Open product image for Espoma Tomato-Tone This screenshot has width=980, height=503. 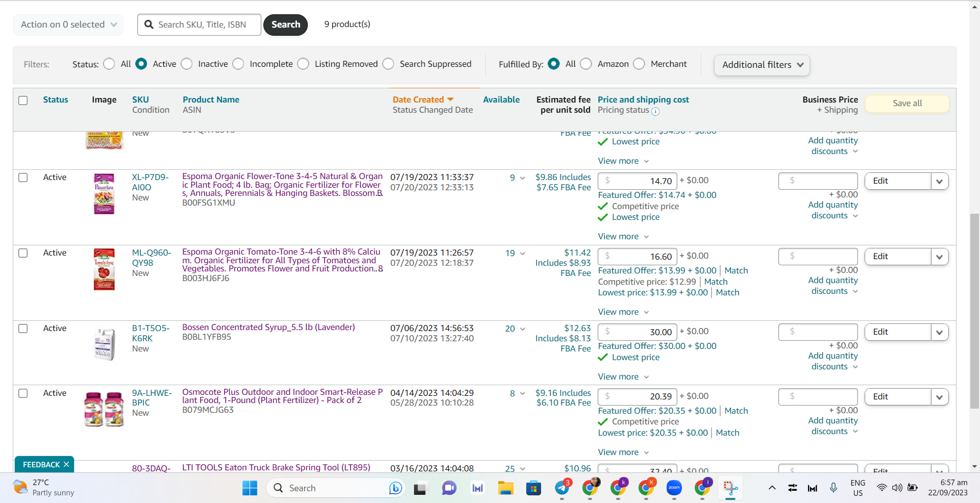(x=104, y=269)
